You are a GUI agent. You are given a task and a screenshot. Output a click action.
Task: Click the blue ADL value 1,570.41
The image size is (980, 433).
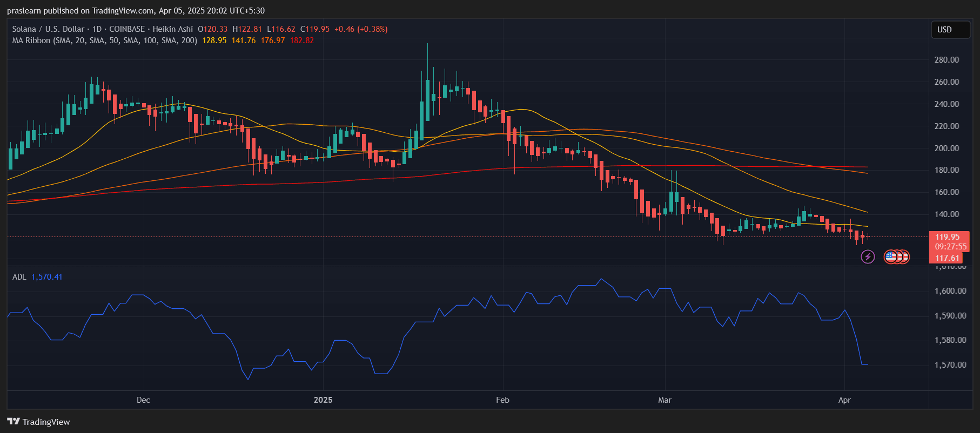pyautogui.click(x=46, y=277)
